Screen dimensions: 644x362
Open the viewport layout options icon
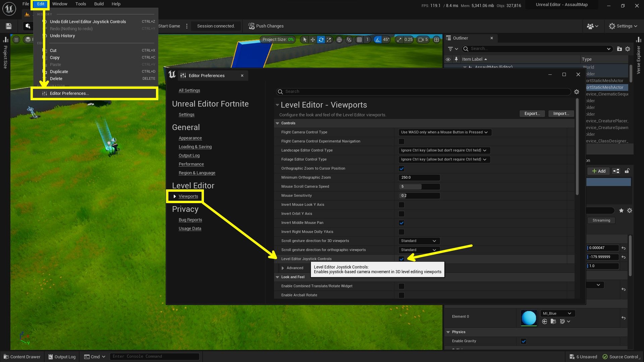pyautogui.click(x=436, y=40)
